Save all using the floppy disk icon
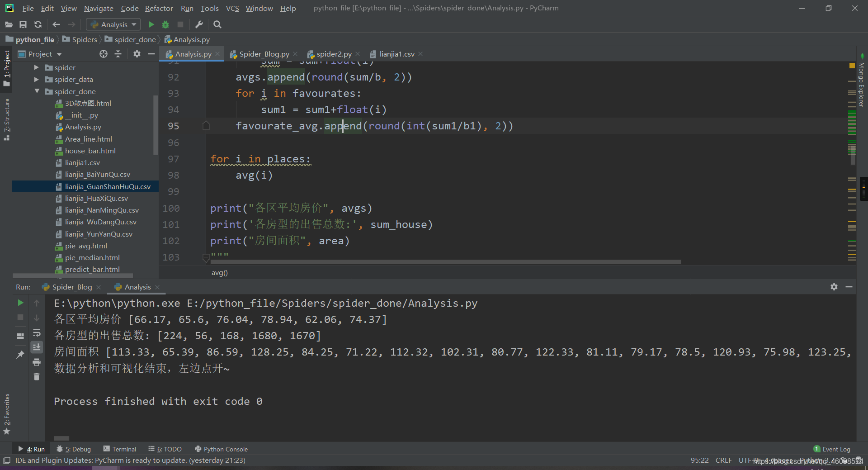The height and width of the screenshot is (470, 868). coord(23,24)
